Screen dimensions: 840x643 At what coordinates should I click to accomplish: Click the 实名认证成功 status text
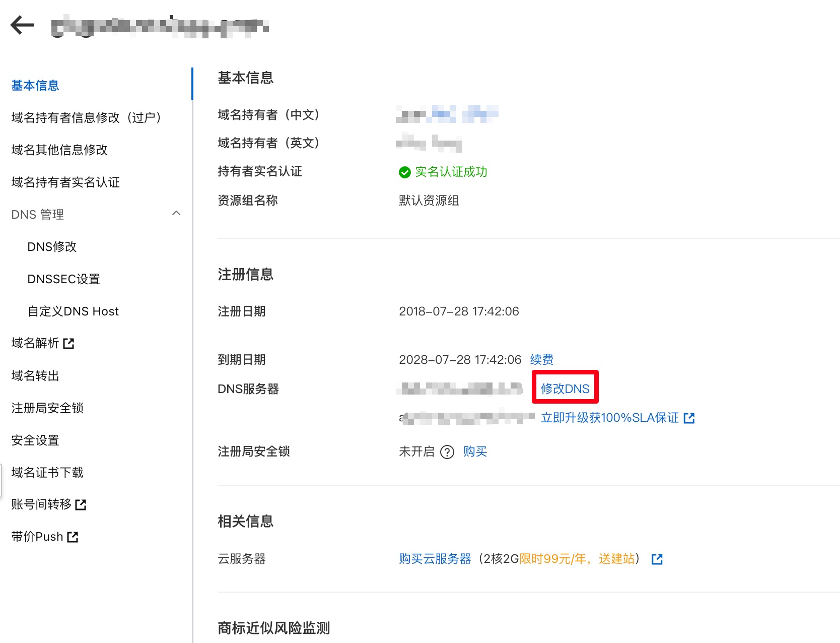(451, 172)
